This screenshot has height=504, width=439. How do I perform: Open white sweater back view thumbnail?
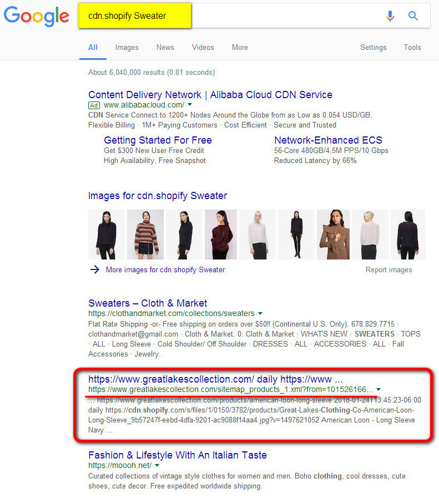point(370,235)
